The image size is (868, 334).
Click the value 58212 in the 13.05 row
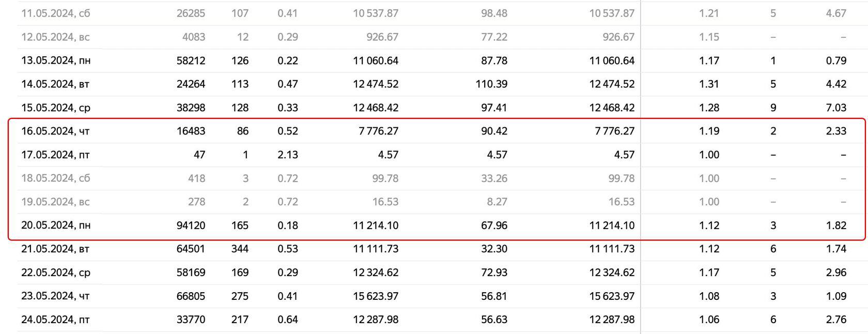click(x=191, y=61)
